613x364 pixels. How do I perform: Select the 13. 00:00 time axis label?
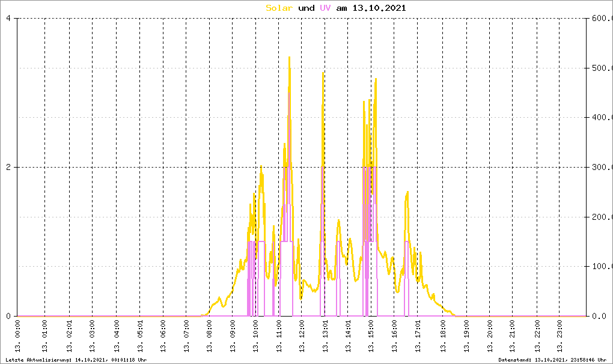[x=17, y=336]
